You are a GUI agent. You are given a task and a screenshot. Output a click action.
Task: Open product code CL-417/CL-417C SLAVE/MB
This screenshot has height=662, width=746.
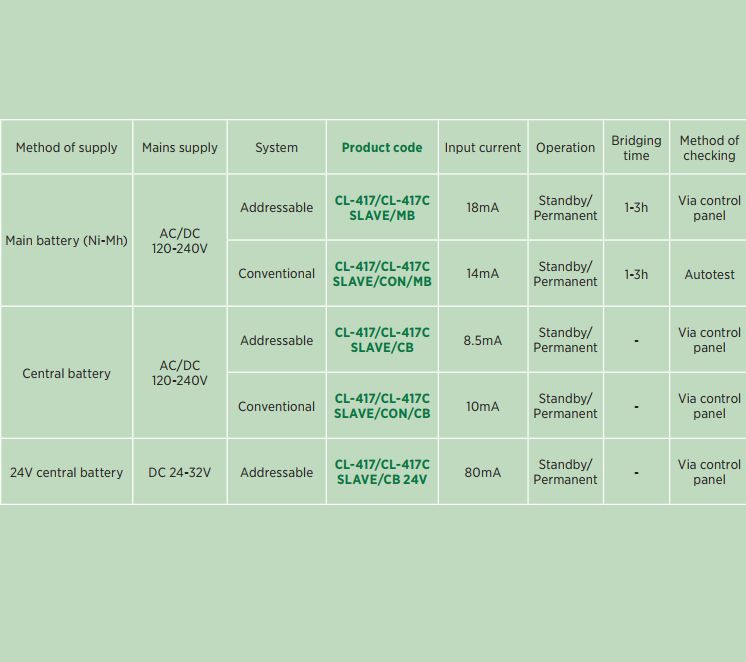382,208
